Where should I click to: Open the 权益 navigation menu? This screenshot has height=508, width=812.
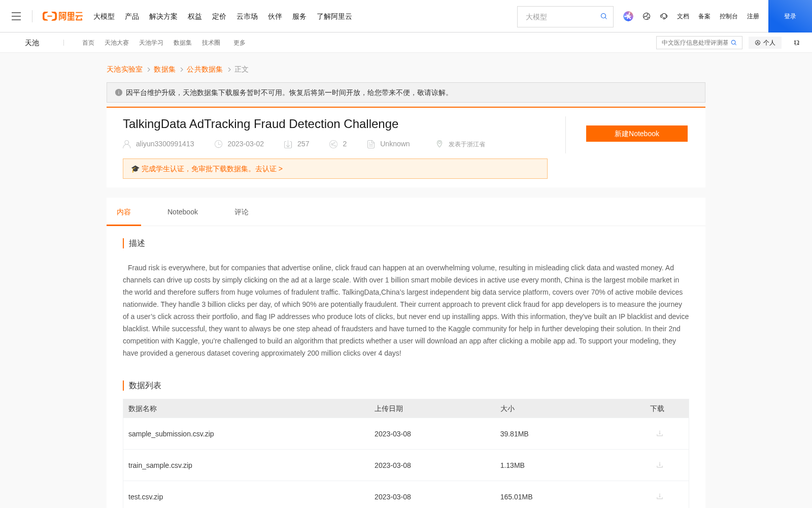tap(195, 16)
